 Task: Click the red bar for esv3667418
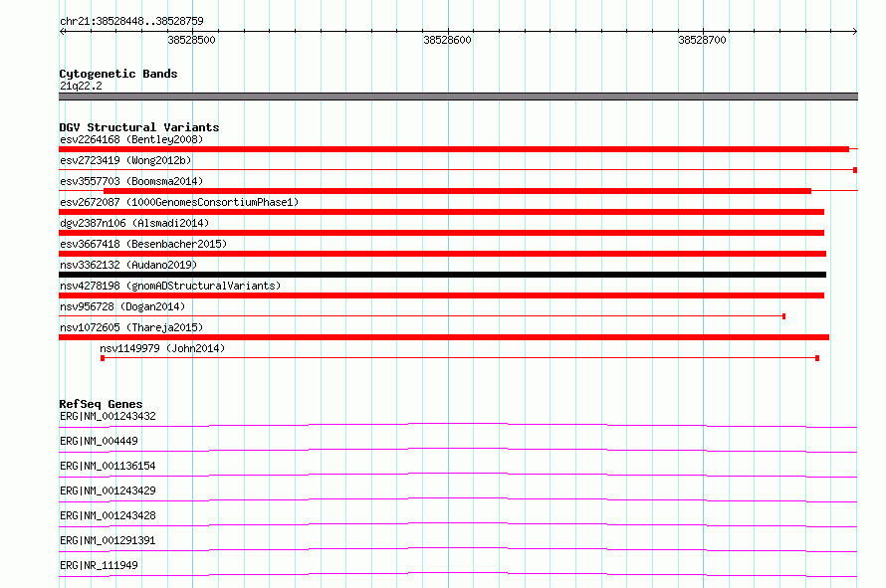[442, 254]
